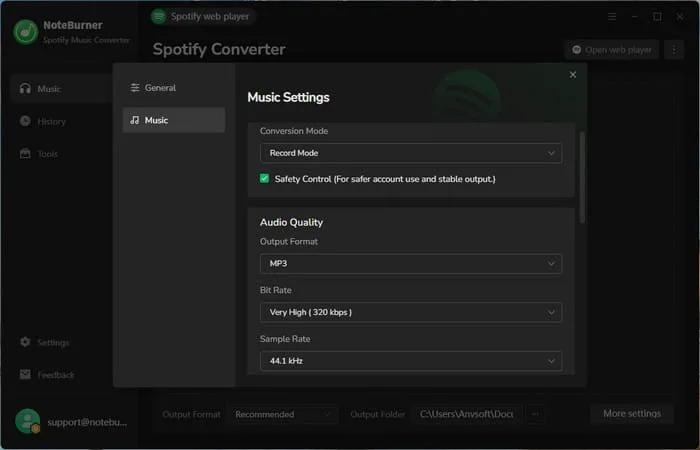
Task: Click the Spotify Converter title
Action: (219, 49)
